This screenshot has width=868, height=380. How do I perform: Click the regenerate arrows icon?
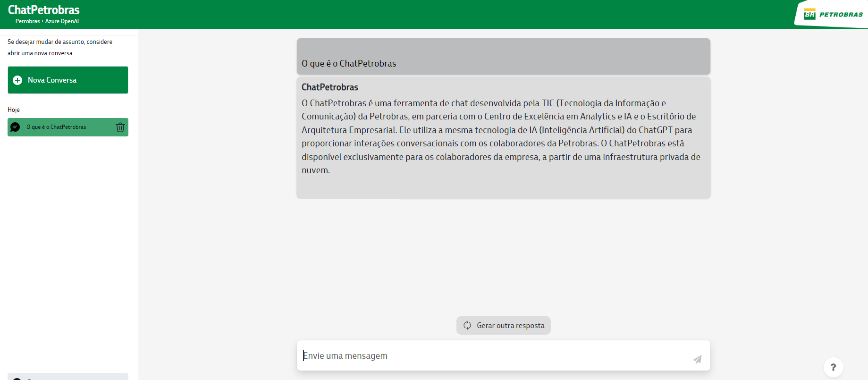click(x=467, y=325)
